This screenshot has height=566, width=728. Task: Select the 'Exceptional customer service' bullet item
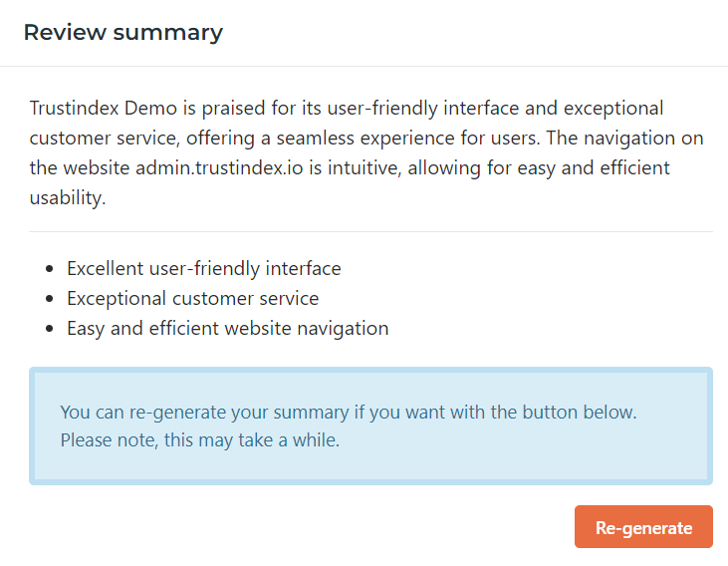coord(192,298)
